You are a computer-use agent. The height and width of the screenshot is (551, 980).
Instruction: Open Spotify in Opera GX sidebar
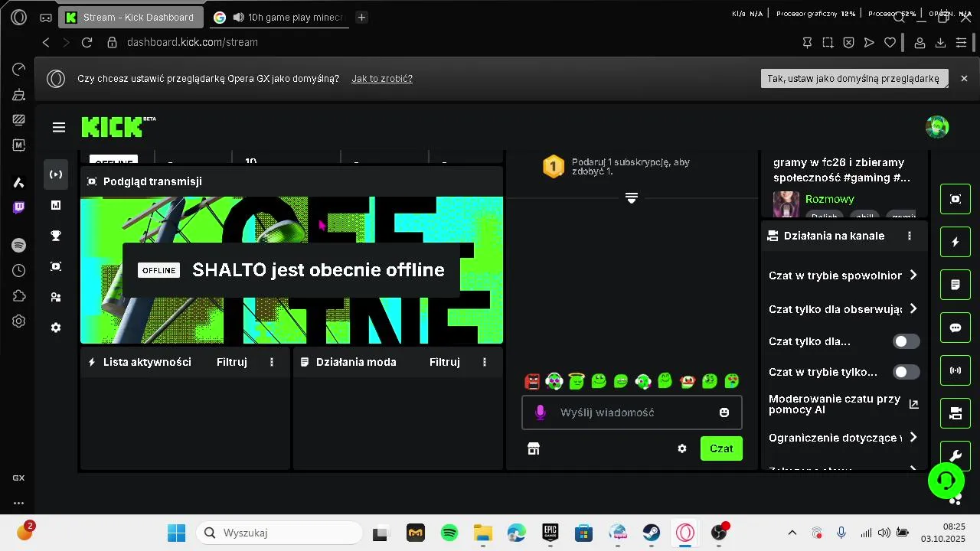(19, 245)
